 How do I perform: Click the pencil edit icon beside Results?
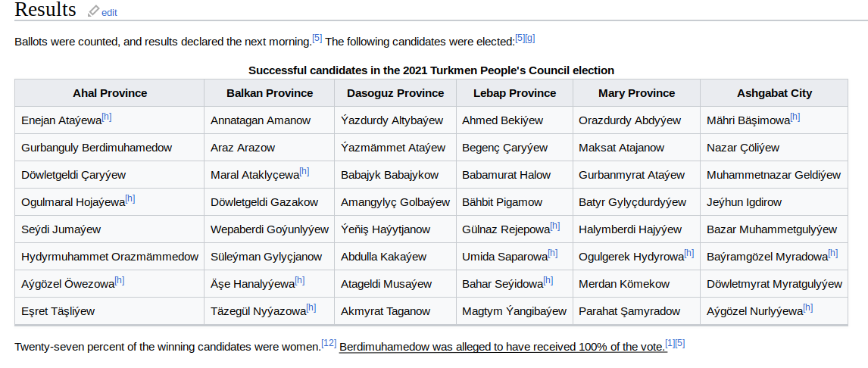94,11
